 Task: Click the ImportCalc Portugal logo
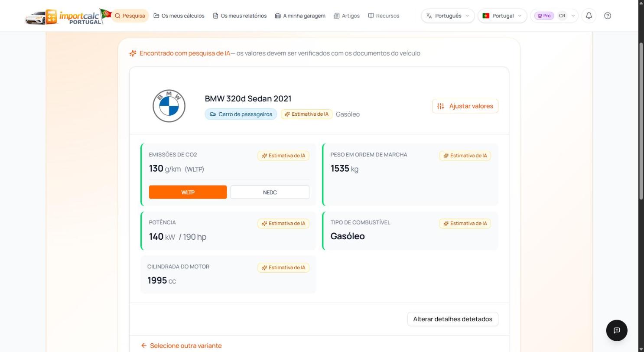68,16
